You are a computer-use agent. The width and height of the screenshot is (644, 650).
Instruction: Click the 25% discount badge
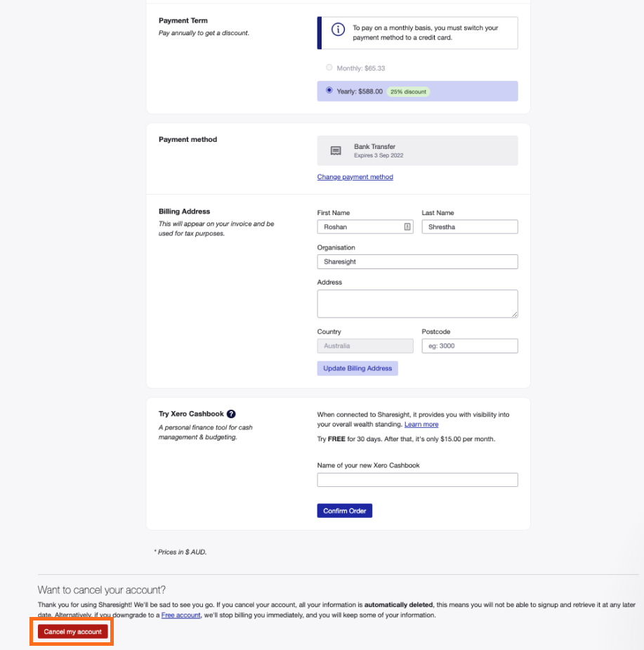(x=408, y=91)
